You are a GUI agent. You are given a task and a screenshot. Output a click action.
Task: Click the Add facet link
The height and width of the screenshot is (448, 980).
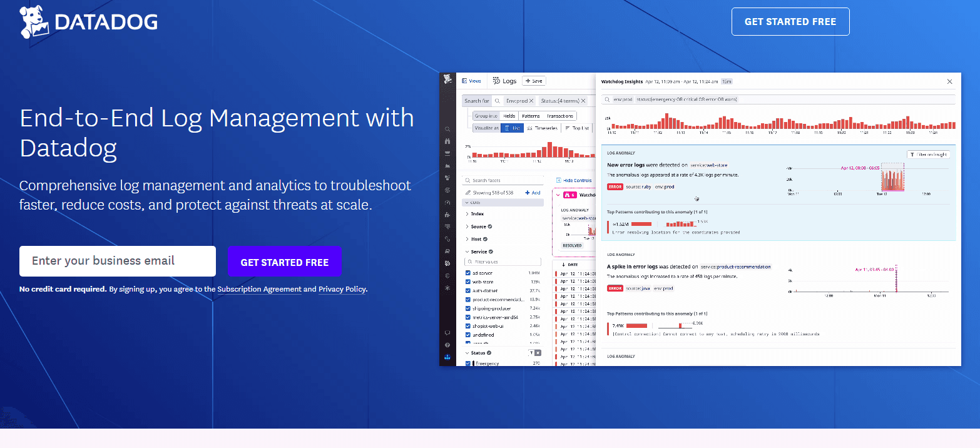(x=533, y=193)
